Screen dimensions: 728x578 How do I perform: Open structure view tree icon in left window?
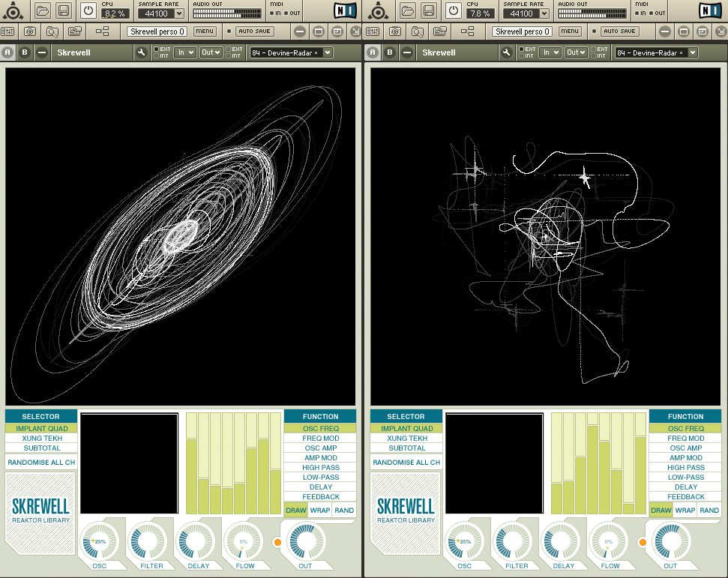click(x=102, y=31)
